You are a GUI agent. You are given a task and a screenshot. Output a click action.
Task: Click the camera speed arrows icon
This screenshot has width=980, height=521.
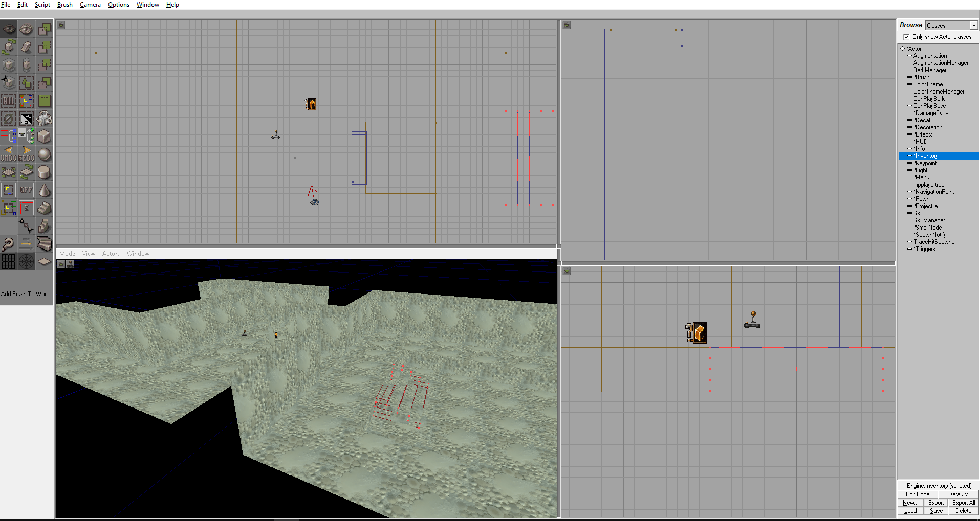click(27, 244)
